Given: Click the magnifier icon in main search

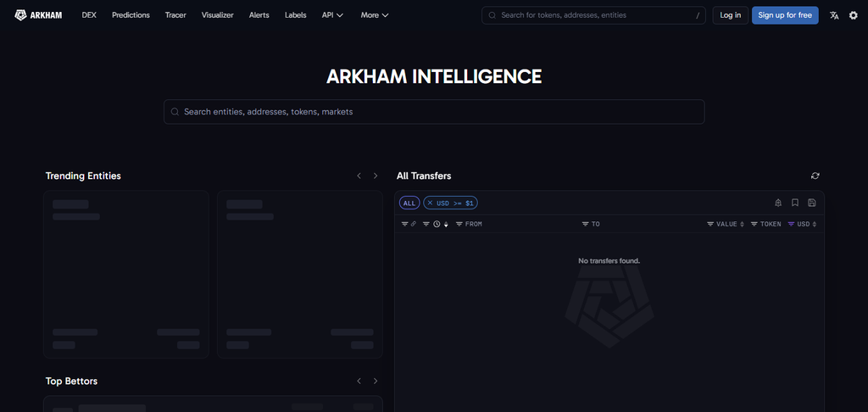Looking at the screenshot, I should (x=175, y=112).
